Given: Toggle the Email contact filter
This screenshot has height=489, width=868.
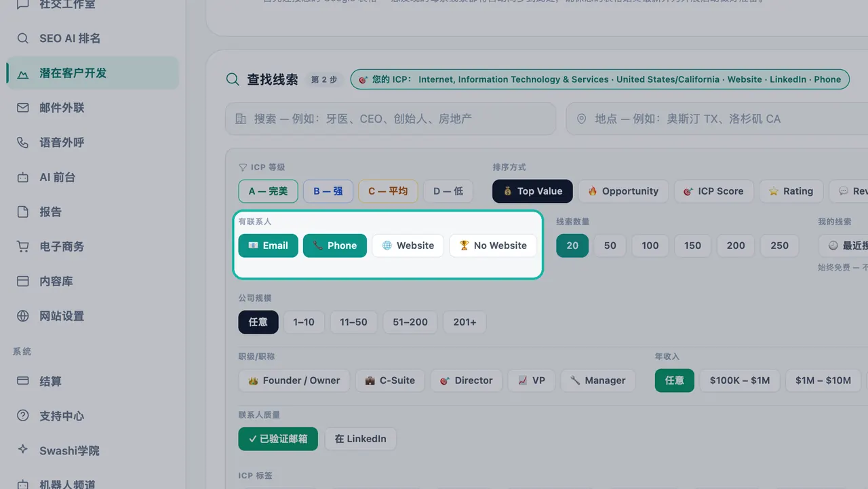Looking at the screenshot, I should click(x=268, y=246).
